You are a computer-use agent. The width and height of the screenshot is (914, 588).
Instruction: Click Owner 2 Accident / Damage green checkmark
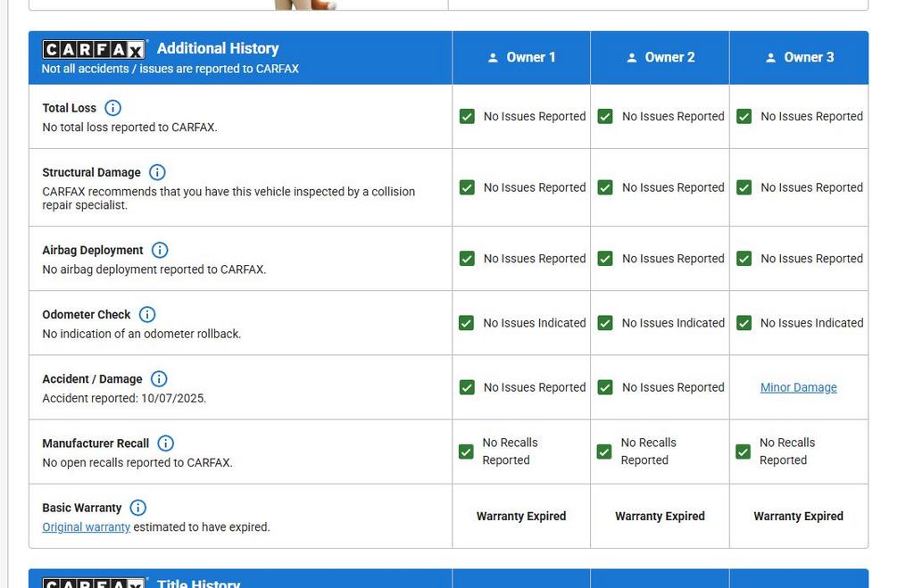click(605, 387)
